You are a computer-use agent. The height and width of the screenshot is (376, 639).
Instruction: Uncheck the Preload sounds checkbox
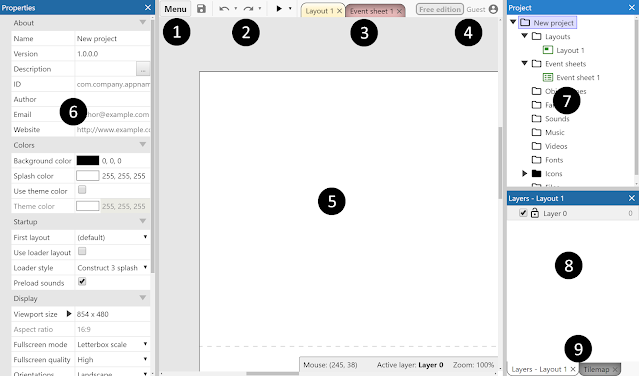click(82, 281)
